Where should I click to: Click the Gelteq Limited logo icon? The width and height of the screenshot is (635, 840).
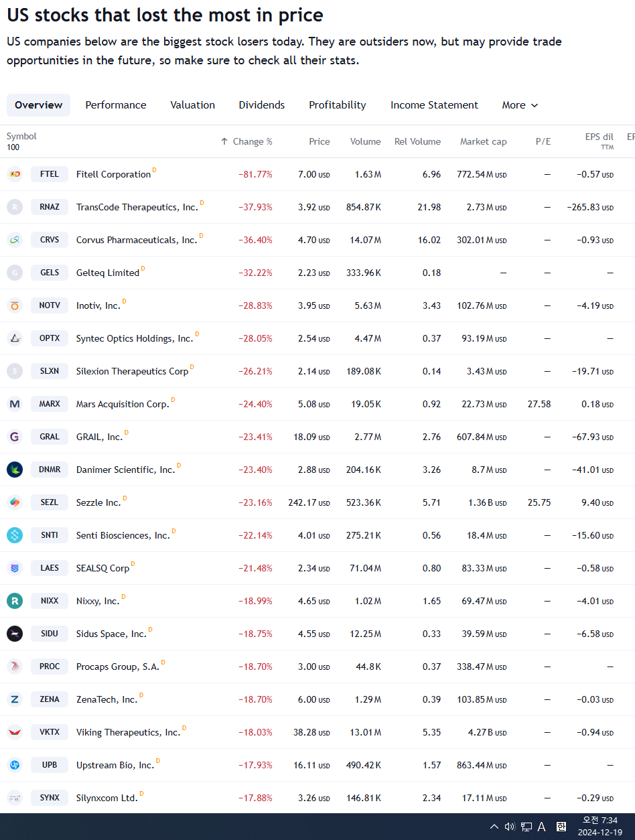[x=15, y=273]
